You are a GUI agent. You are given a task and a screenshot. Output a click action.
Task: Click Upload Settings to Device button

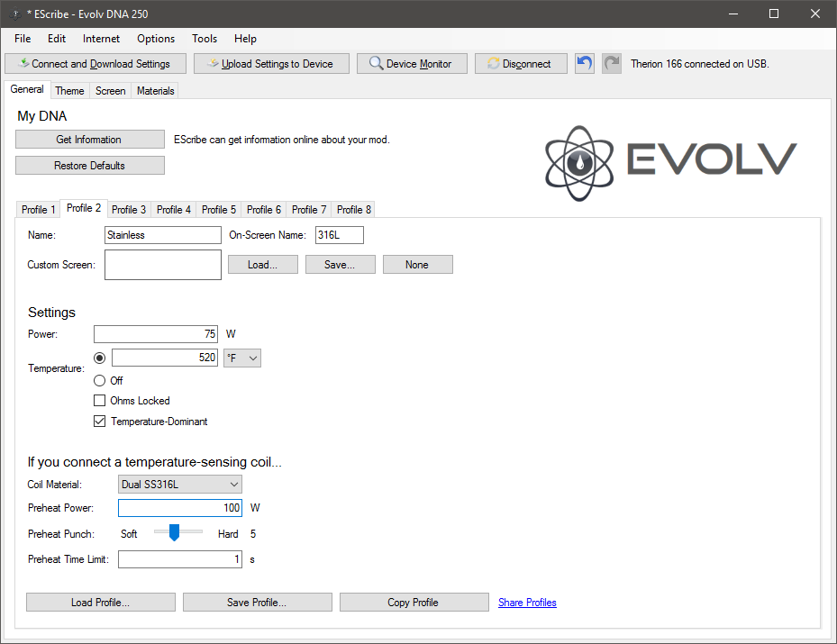pos(270,64)
